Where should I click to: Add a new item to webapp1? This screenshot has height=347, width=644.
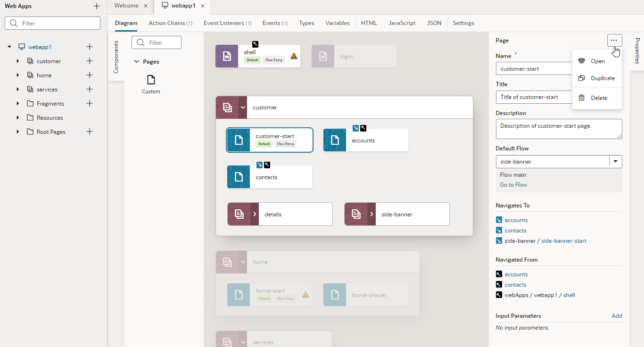click(x=90, y=47)
